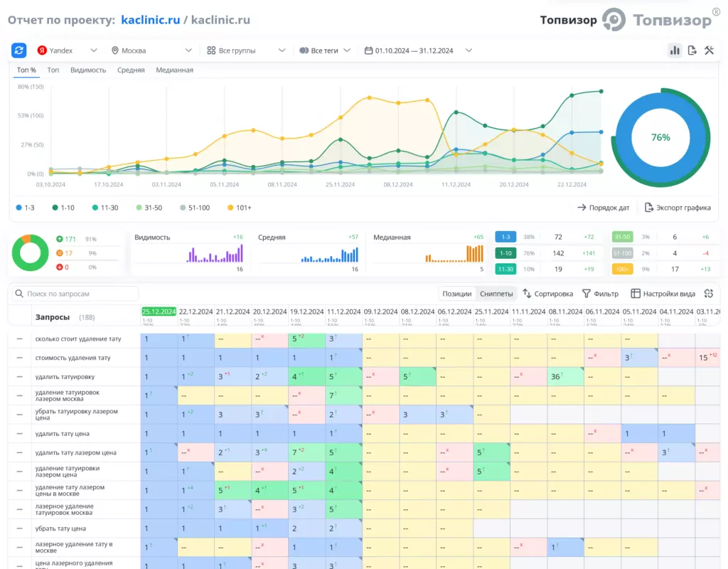The image size is (728, 569).
Task: Switch table to Позиции view
Action: pyautogui.click(x=457, y=294)
